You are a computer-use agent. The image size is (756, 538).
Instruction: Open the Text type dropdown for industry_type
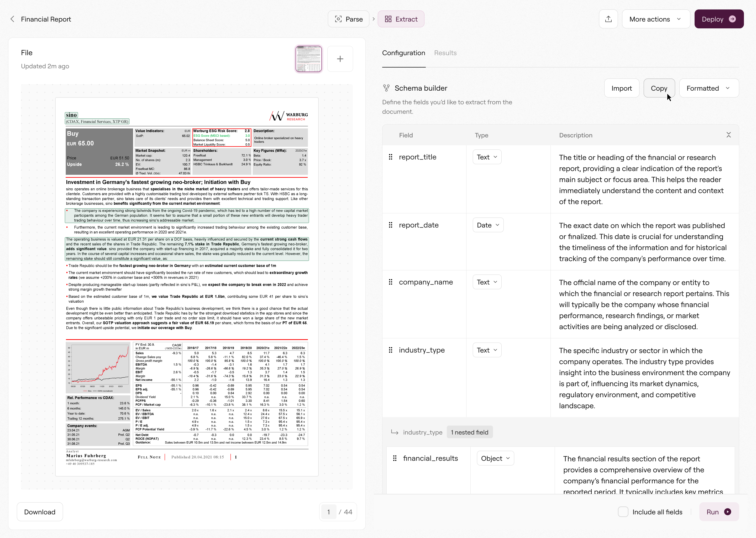(x=487, y=350)
